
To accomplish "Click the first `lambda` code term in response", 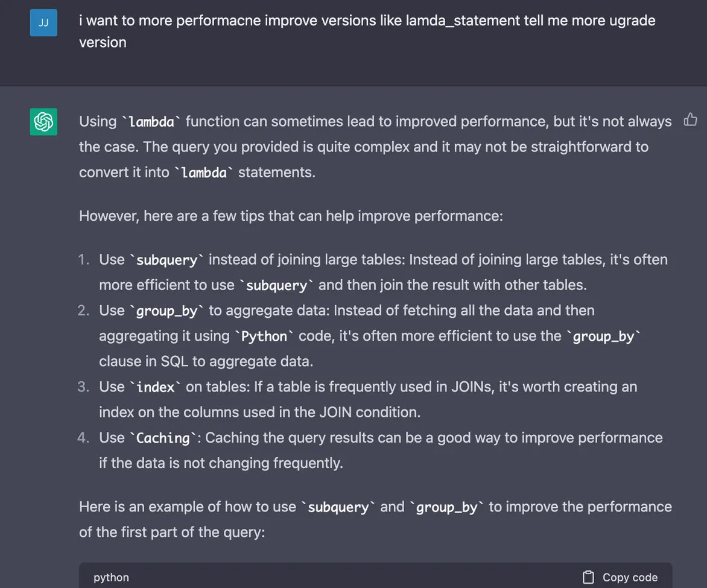I will pyautogui.click(x=151, y=122).
